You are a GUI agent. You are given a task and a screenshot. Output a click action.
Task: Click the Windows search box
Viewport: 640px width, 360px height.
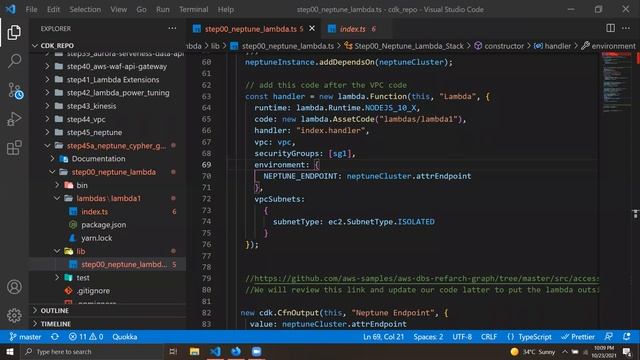[x=91, y=351]
